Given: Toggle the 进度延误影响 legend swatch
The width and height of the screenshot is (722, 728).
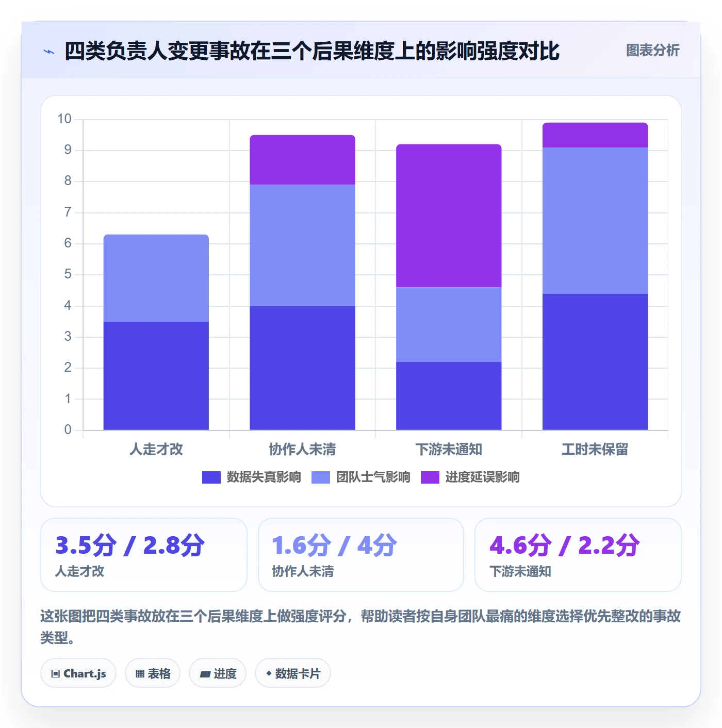Looking at the screenshot, I should tap(430, 477).
